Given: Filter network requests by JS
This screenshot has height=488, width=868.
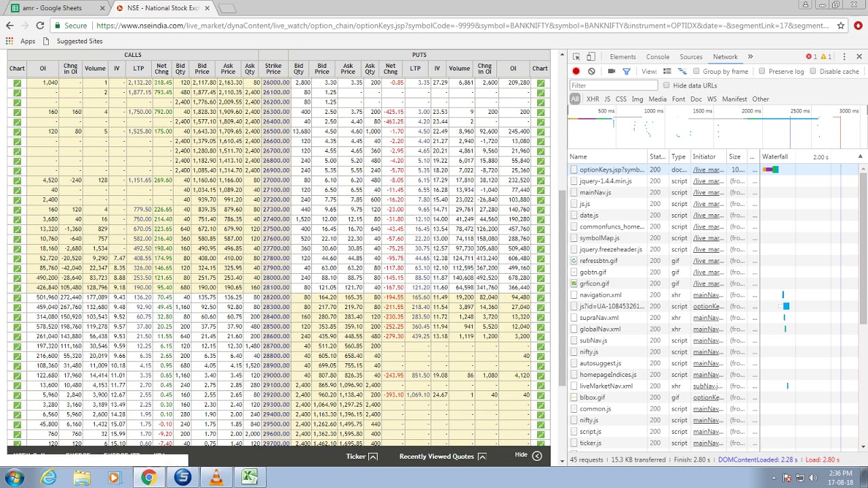Looking at the screenshot, I should click(x=607, y=99).
